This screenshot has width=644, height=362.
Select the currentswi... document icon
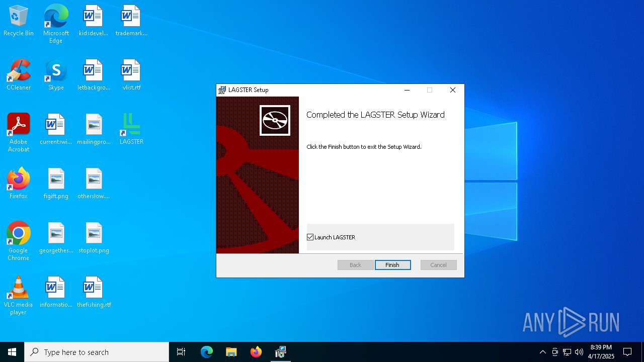pos(56,129)
